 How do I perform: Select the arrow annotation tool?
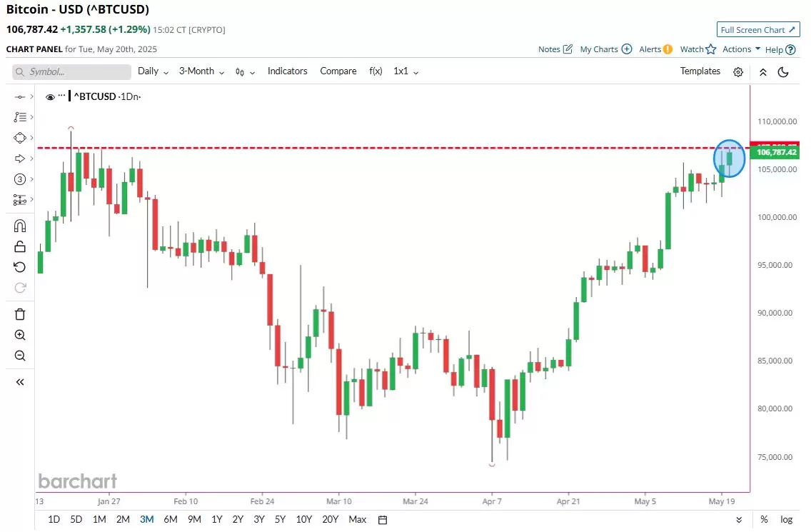click(x=20, y=159)
